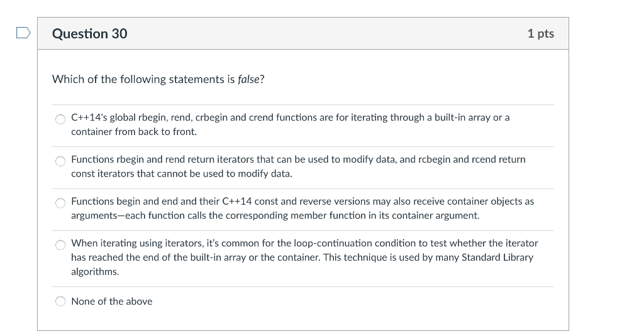Click the Which of the following statements prompt
Image resolution: width=644 pixels, height=336 pixels.
click(x=158, y=79)
